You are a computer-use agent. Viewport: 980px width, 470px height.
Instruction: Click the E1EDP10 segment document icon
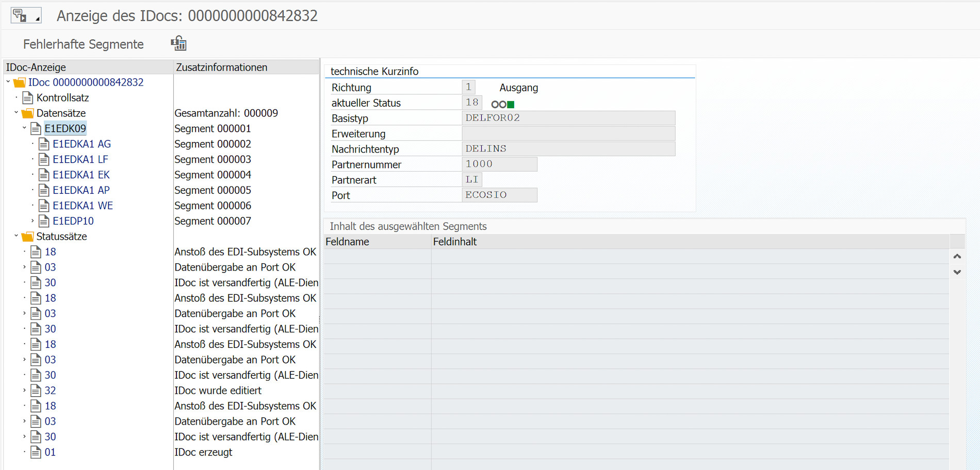coord(44,221)
